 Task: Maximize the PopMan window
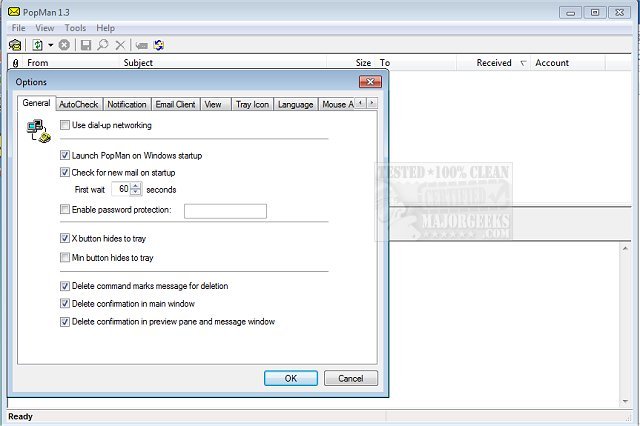[595, 13]
